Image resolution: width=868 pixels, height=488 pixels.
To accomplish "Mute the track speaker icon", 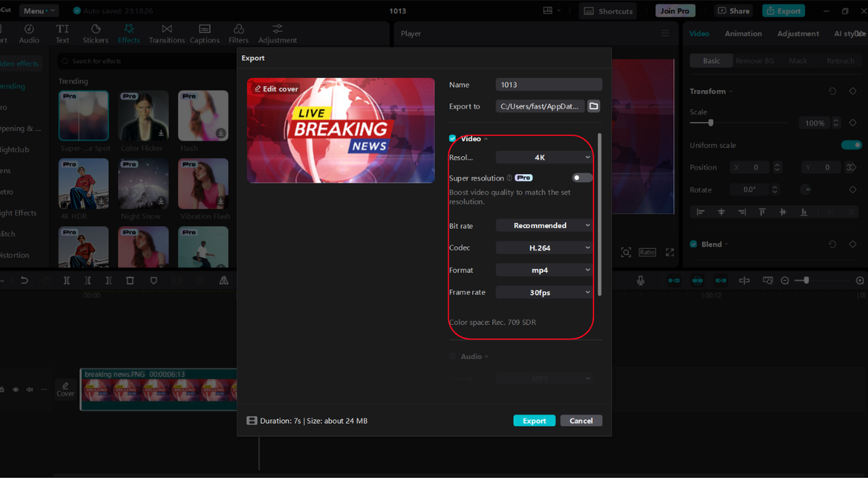I will [x=29, y=390].
